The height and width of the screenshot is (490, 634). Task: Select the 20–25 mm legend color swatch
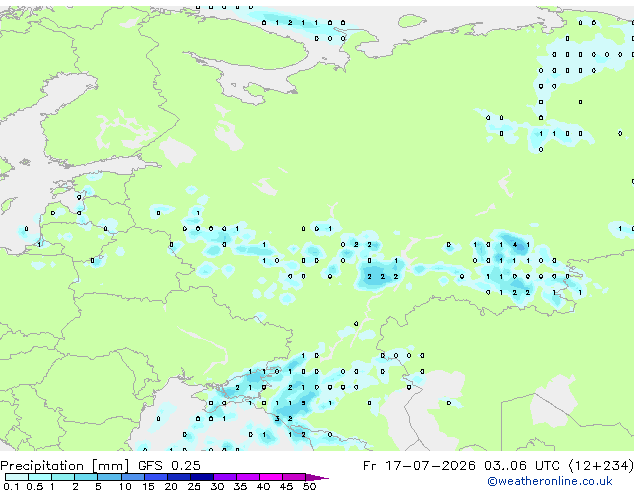tap(179, 477)
